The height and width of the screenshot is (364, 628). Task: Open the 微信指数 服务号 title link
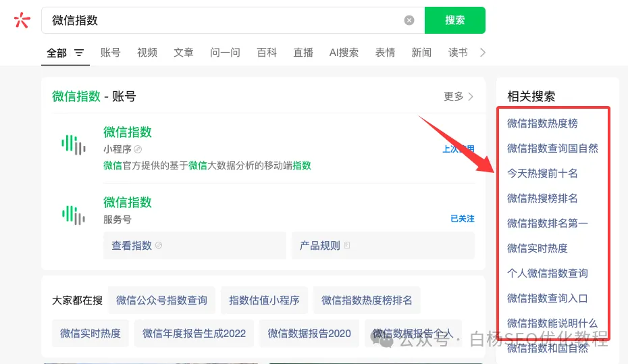coord(128,202)
